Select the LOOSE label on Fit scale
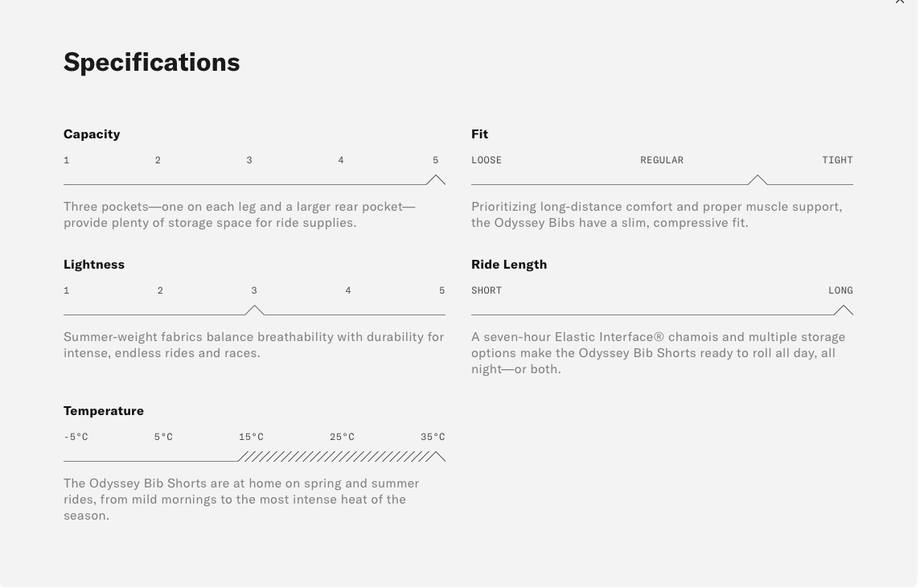Viewport: 920px width, 588px height. pos(487,160)
